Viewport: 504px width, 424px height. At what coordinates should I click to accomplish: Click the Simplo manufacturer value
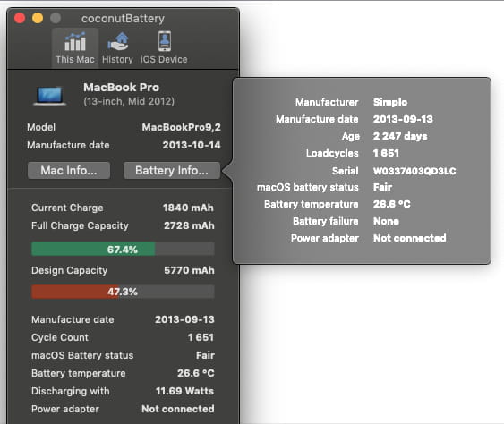(x=390, y=102)
